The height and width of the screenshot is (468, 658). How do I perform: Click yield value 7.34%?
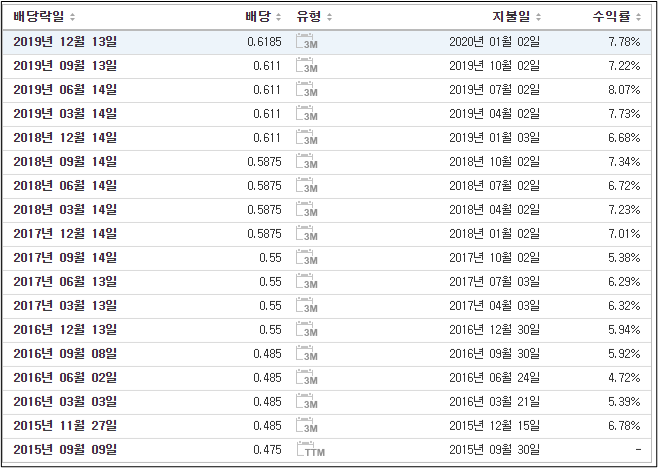pos(624,162)
